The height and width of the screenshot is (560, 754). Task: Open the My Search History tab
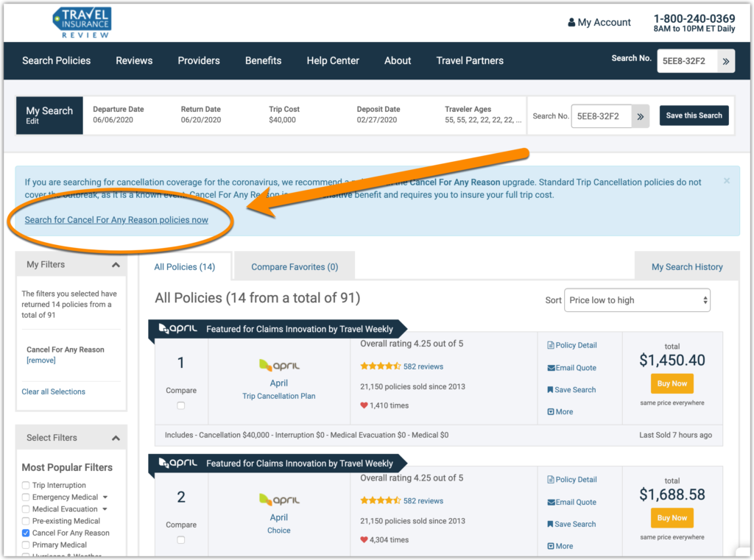coord(687,267)
